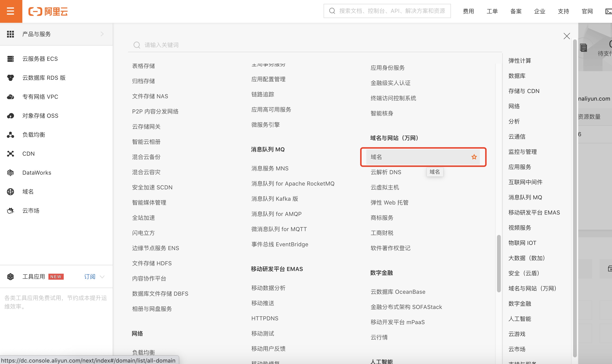Click the 专有网络 VPC sidebar icon
This screenshot has height=364, width=612.
tap(10, 97)
